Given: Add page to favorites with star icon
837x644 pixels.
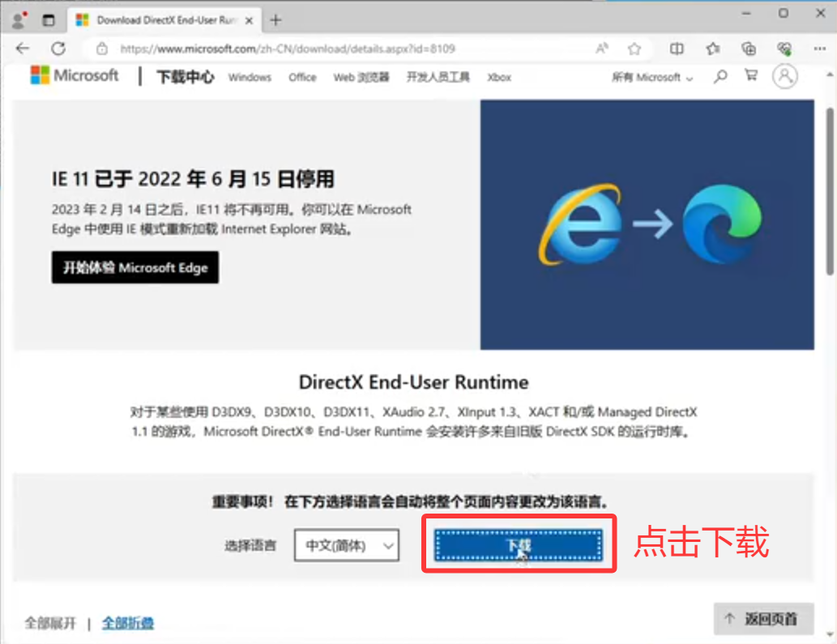Looking at the screenshot, I should [634, 49].
